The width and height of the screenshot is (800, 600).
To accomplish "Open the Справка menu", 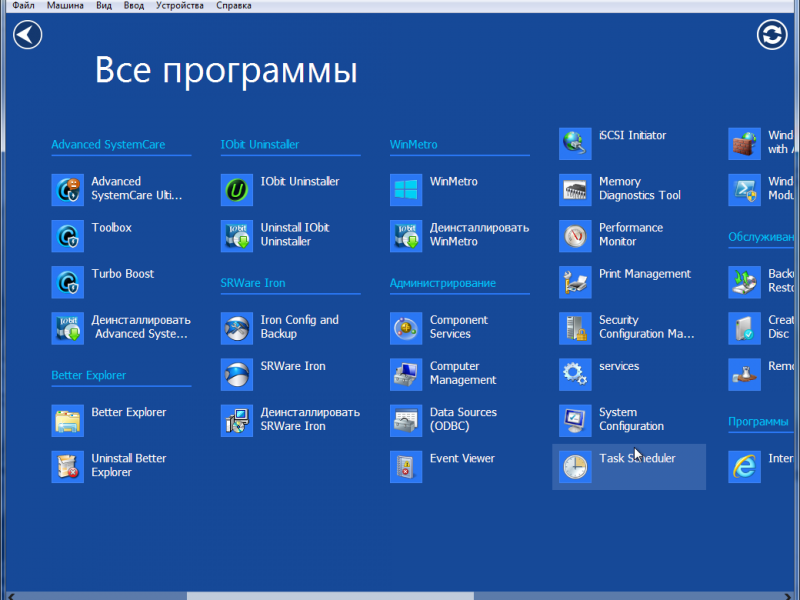I will click(234, 6).
